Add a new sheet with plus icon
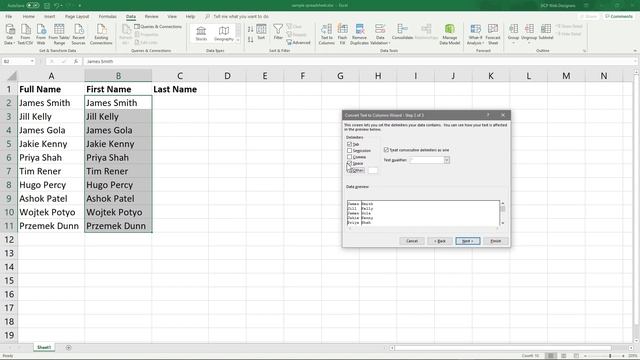640x360 pixels. (x=69, y=348)
